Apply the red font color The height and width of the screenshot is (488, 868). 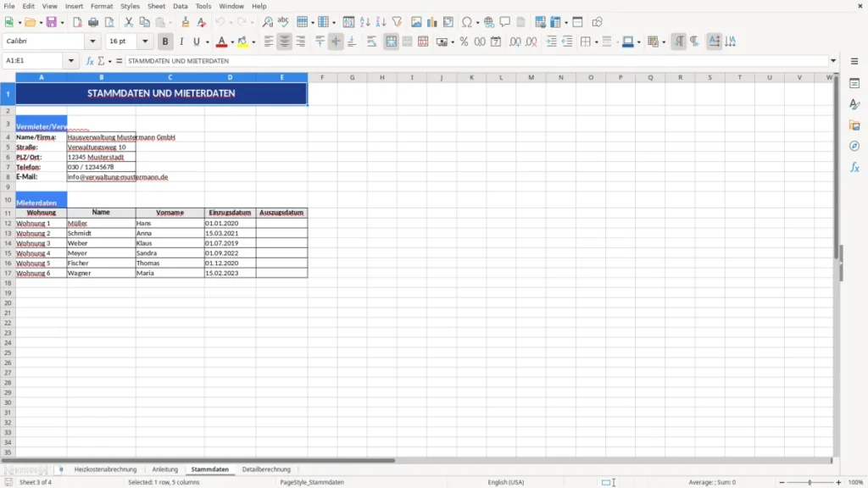[x=221, y=42]
